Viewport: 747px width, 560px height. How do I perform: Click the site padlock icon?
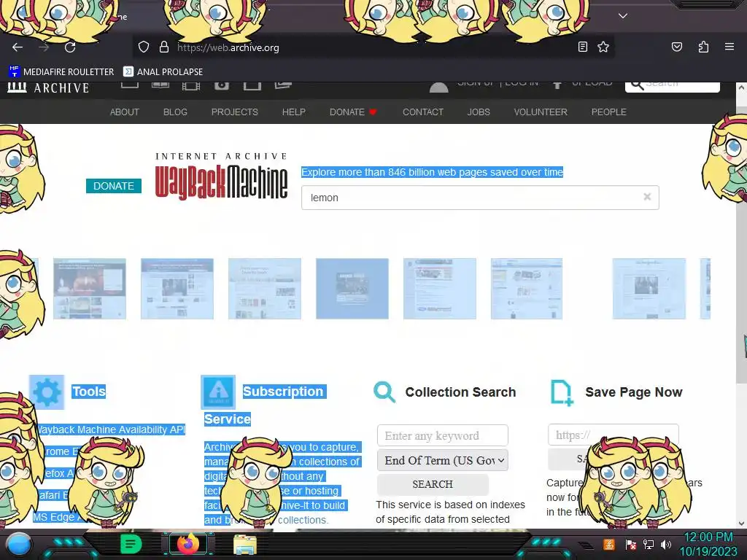click(164, 47)
